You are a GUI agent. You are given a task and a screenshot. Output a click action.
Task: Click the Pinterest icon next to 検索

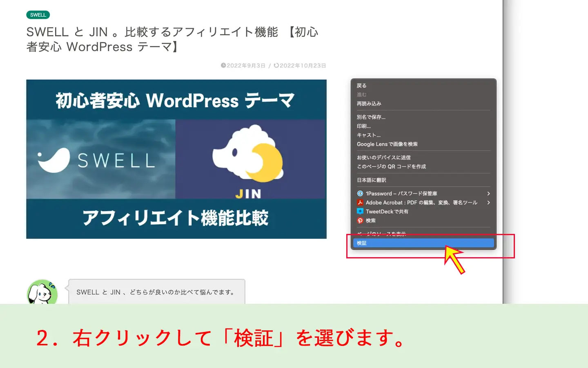click(x=360, y=221)
